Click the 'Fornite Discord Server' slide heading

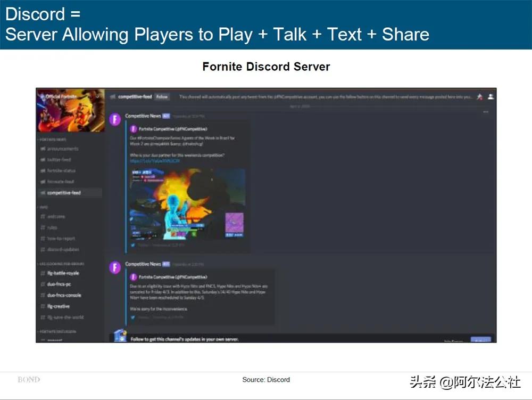(266, 67)
